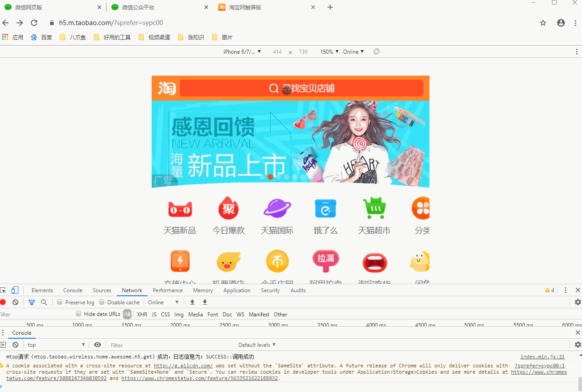Switch to Performance tab
The height and width of the screenshot is (392, 582).
click(168, 290)
